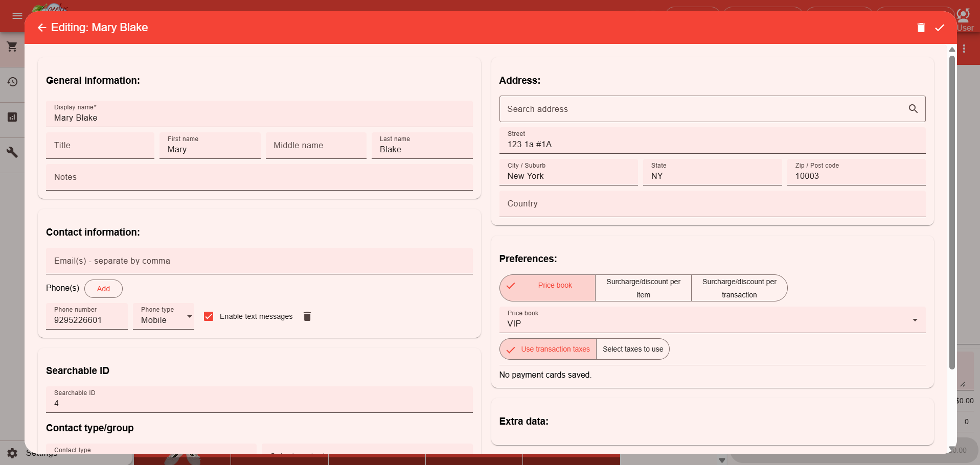The height and width of the screenshot is (465, 980).
Task: Edit the First name field Mary
Action: pos(210,146)
